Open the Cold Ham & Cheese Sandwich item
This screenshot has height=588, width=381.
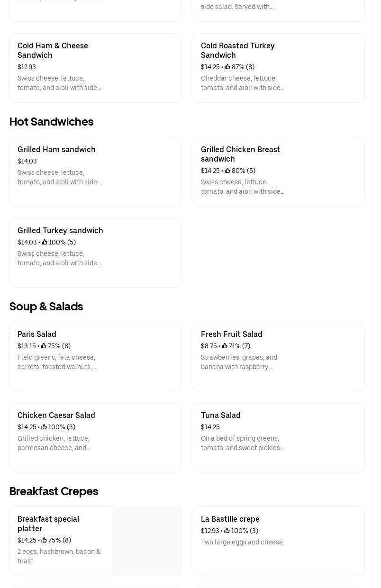[95, 68]
